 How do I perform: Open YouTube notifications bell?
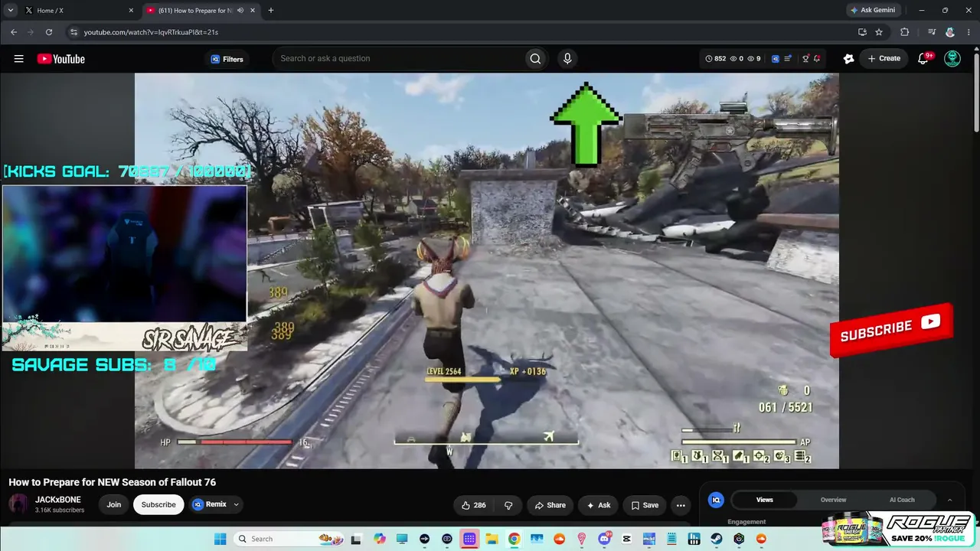point(923,59)
